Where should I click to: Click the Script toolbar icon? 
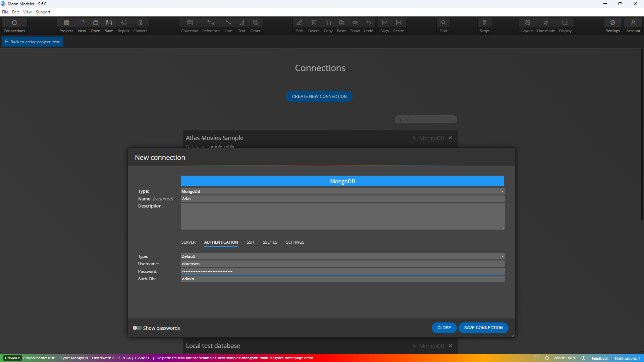[484, 26]
